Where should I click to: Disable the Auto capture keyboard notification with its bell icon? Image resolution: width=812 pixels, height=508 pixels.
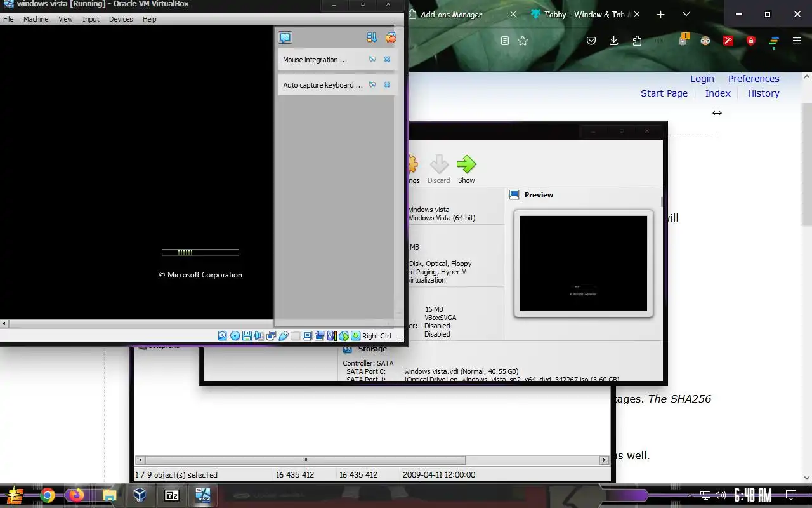[x=372, y=85]
